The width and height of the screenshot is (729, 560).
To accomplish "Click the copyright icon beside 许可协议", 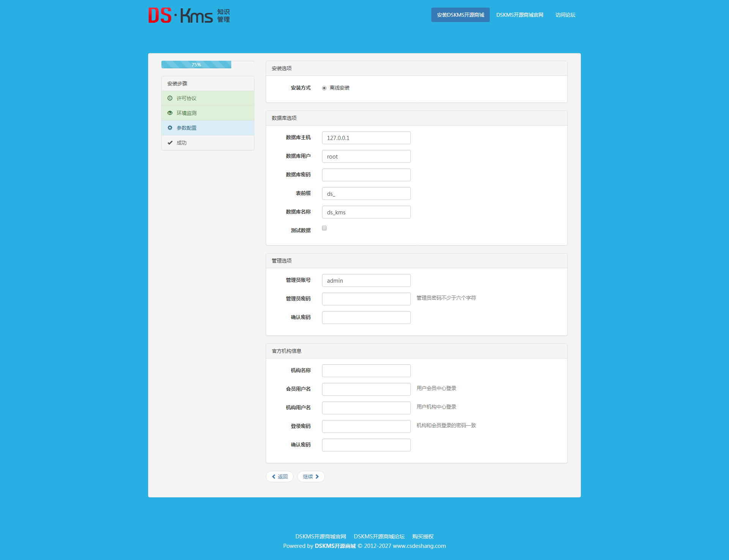I will (170, 98).
